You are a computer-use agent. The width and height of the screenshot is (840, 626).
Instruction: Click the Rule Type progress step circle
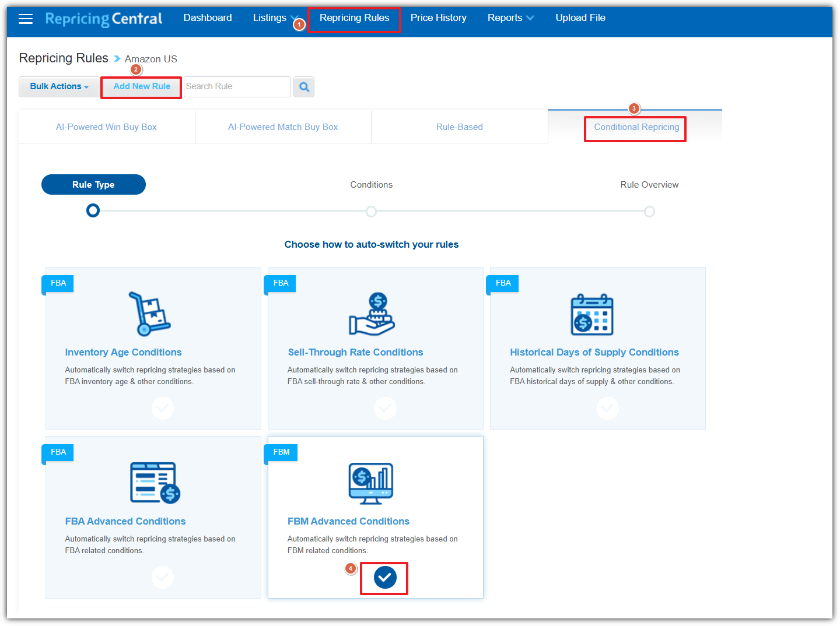pos(93,210)
